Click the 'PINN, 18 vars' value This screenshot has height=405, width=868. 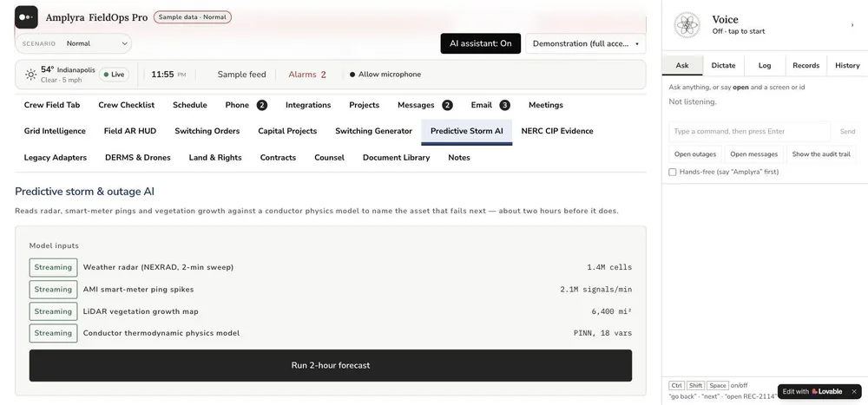(603, 333)
